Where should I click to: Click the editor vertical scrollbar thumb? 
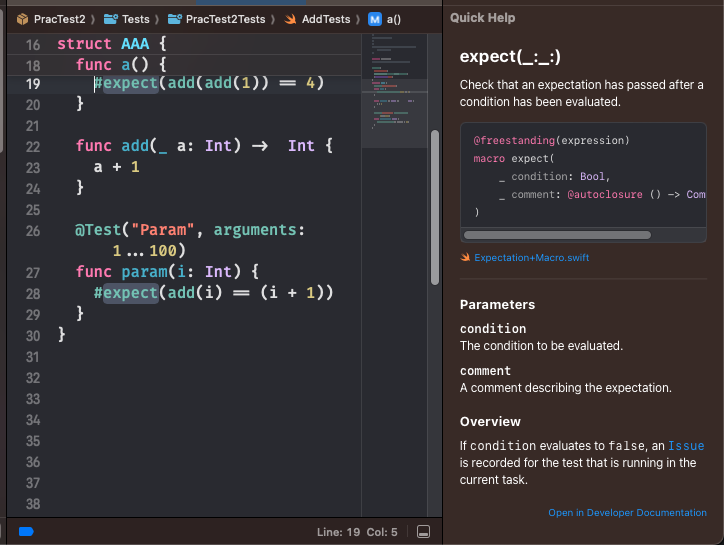coord(434,208)
